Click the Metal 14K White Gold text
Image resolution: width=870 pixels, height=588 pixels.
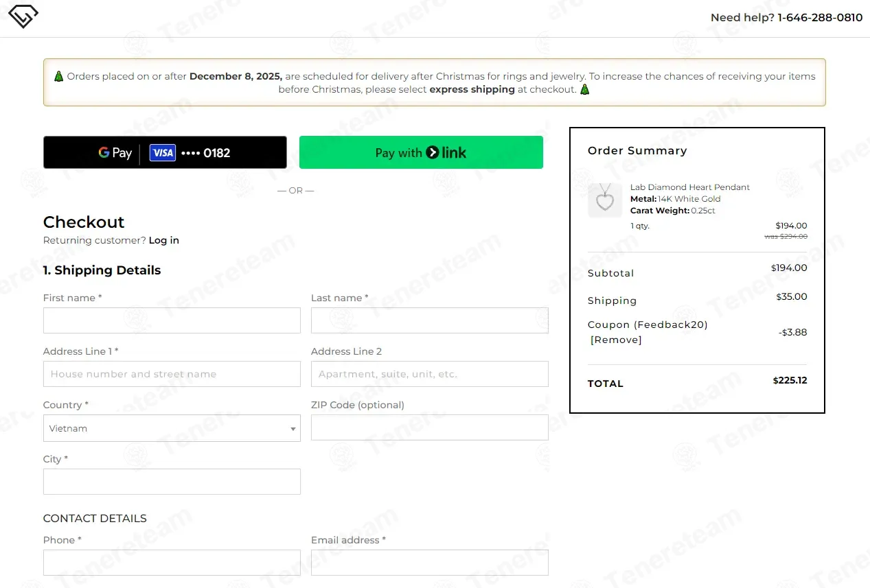pyautogui.click(x=676, y=199)
